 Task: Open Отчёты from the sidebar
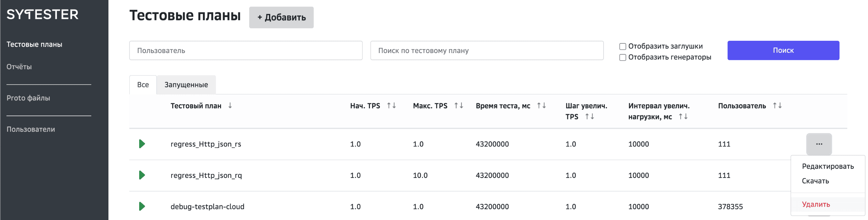pyautogui.click(x=19, y=66)
